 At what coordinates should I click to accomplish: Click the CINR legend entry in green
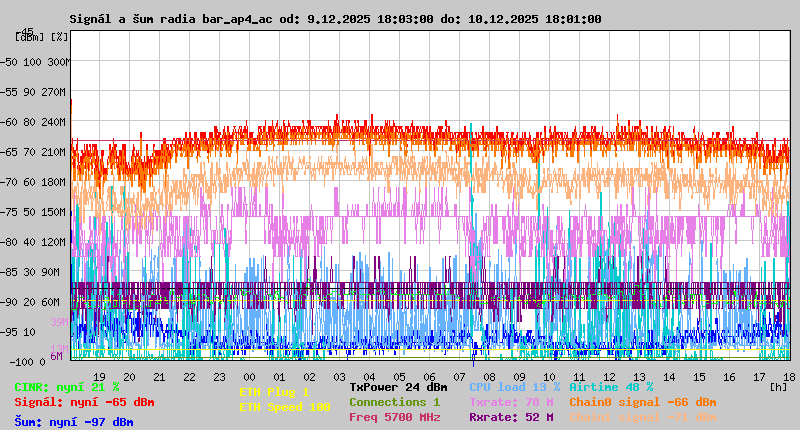point(67,387)
